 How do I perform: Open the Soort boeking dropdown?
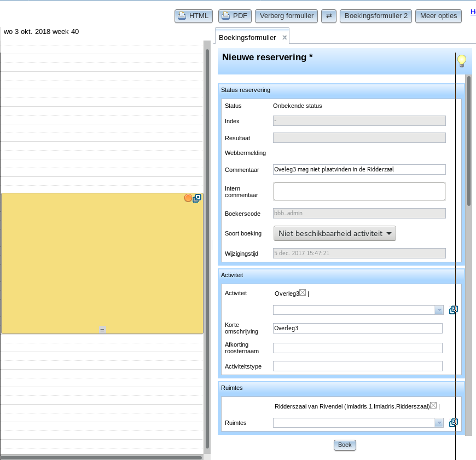(x=334, y=233)
